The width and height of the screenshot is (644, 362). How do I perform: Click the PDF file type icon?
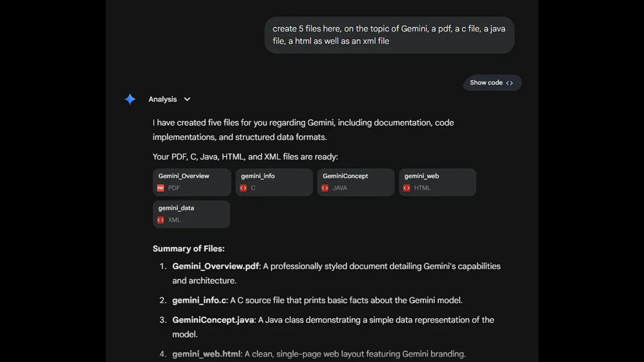(161, 188)
